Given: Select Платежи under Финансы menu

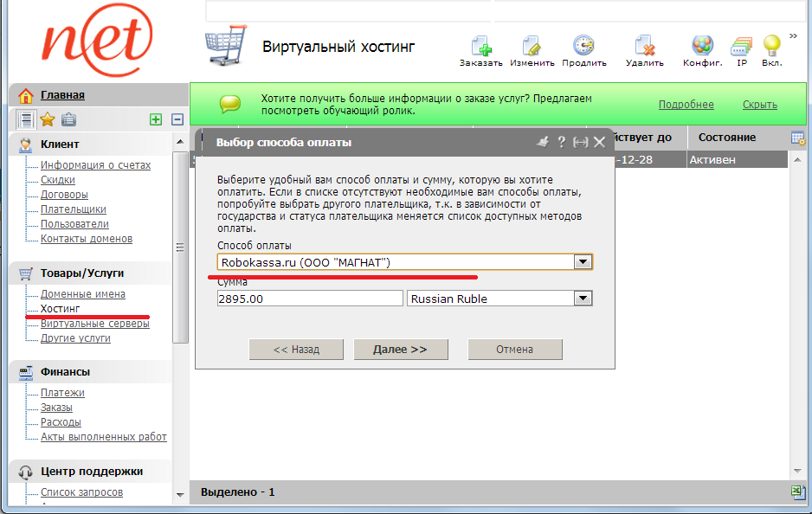Looking at the screenshot, I should tap(62, 393).
